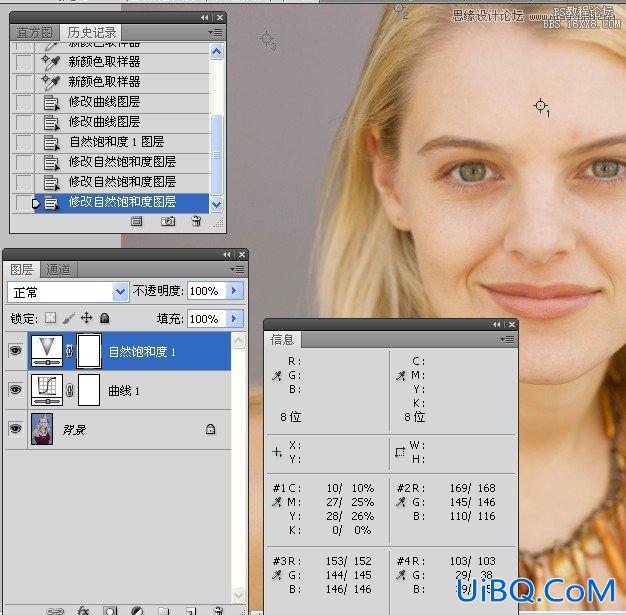This screenshot has width=626, height=615.
Task: Switch to the 通道 tab
Action: pos(58,270)
